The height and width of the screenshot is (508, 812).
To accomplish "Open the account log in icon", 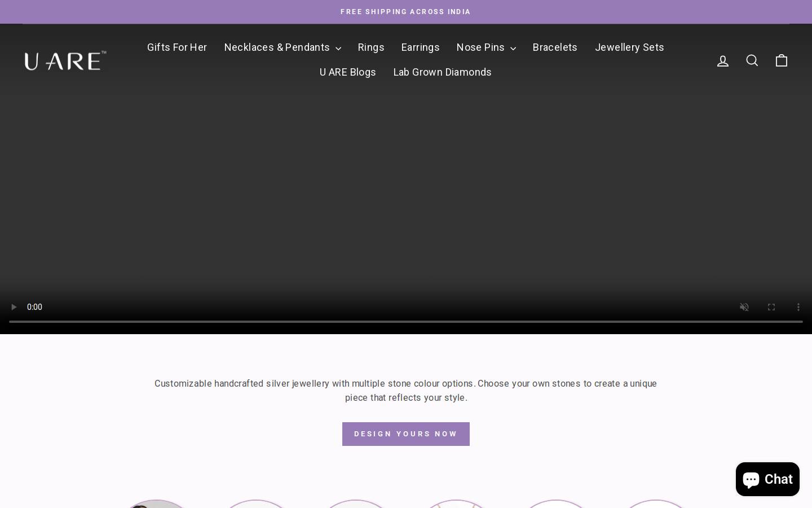I will (x=723, y=61).
